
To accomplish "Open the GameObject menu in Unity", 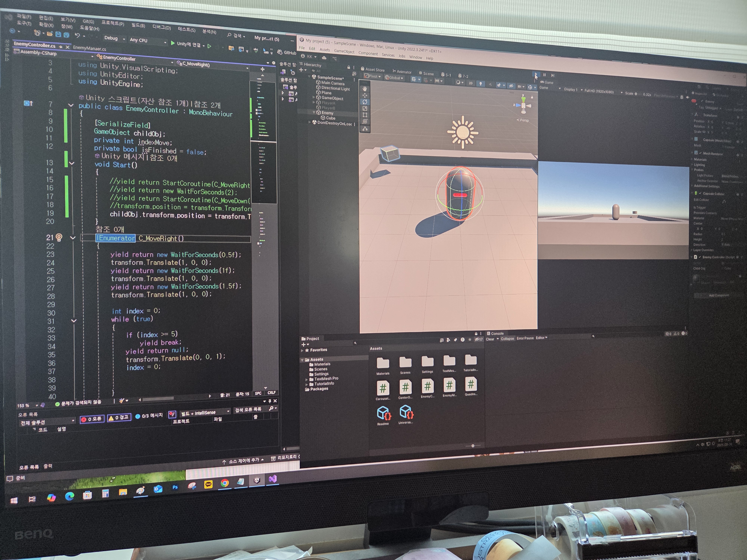I will tap(344, 51).
